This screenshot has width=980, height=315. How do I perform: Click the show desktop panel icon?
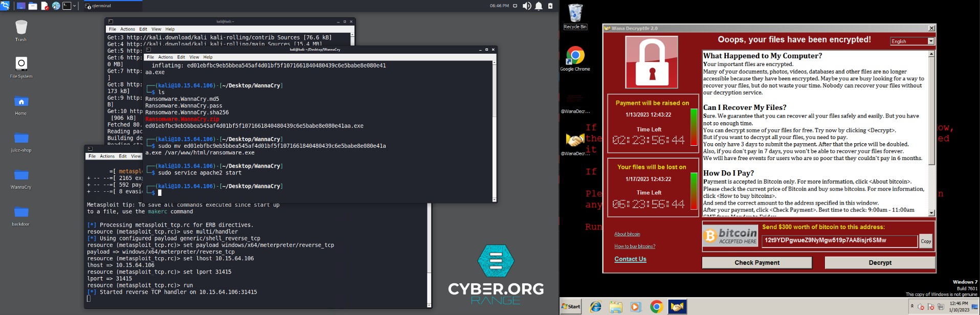click(x=21, y=6)
